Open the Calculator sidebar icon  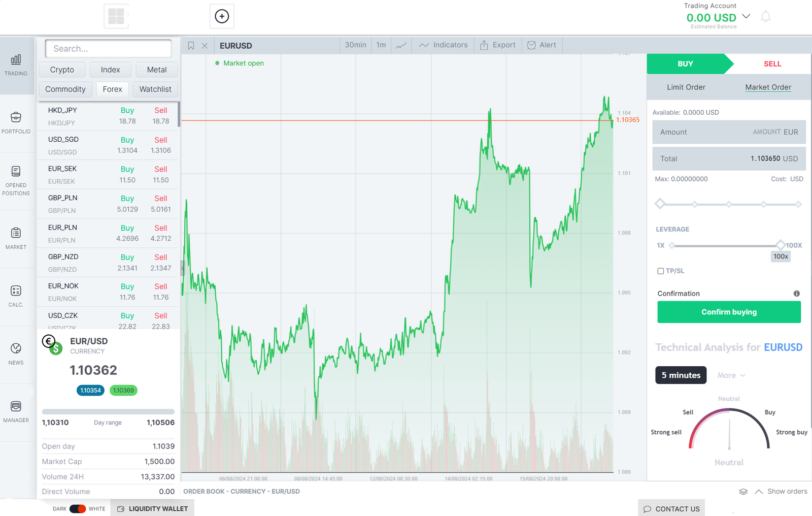16,296
